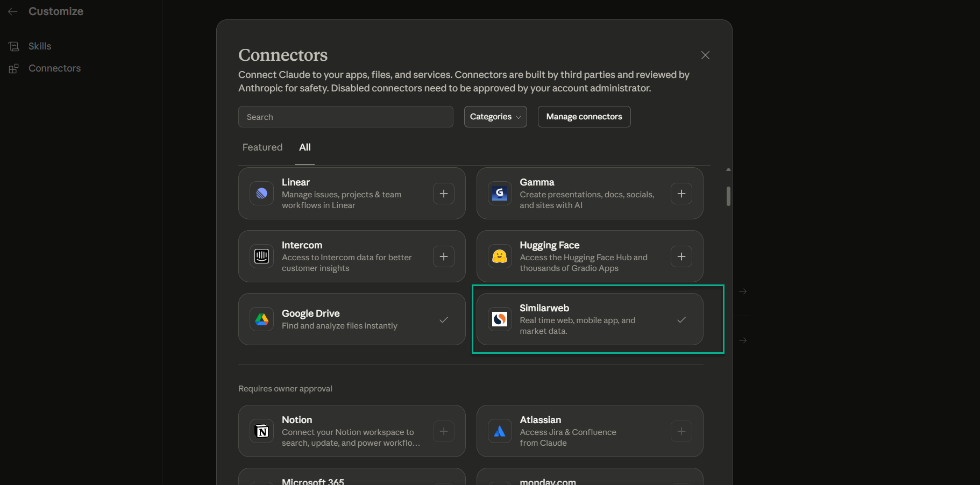This screenshot has width=980, height=485.
Task: Open the Categories dropdown
Action: pos(495,117)
